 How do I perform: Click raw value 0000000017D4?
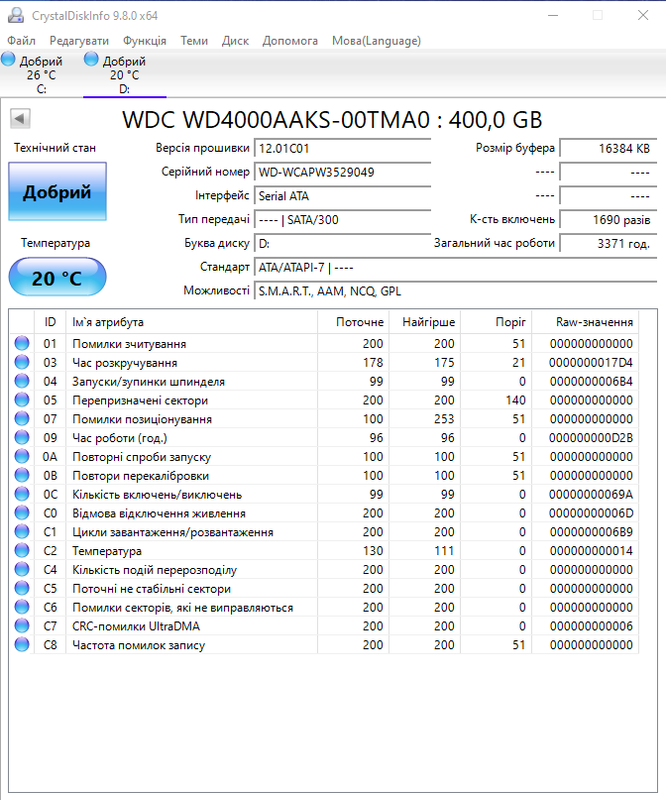[x=590, y=363]
